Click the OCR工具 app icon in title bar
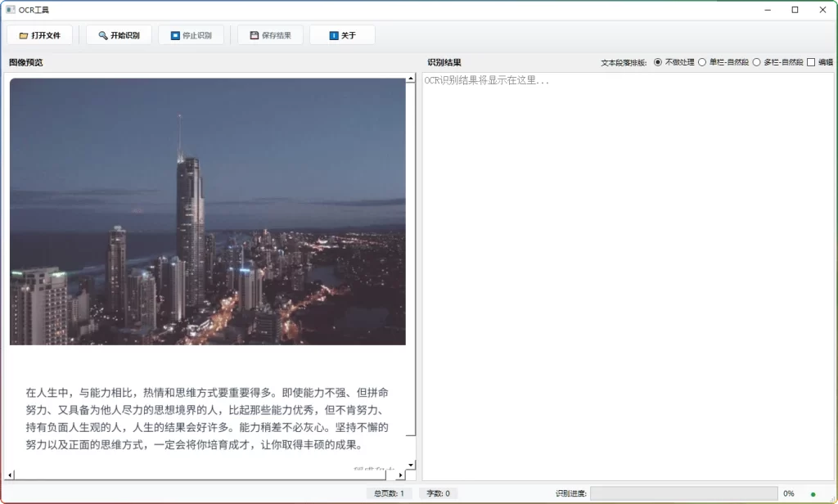838x504 pixels. [10, 9]
